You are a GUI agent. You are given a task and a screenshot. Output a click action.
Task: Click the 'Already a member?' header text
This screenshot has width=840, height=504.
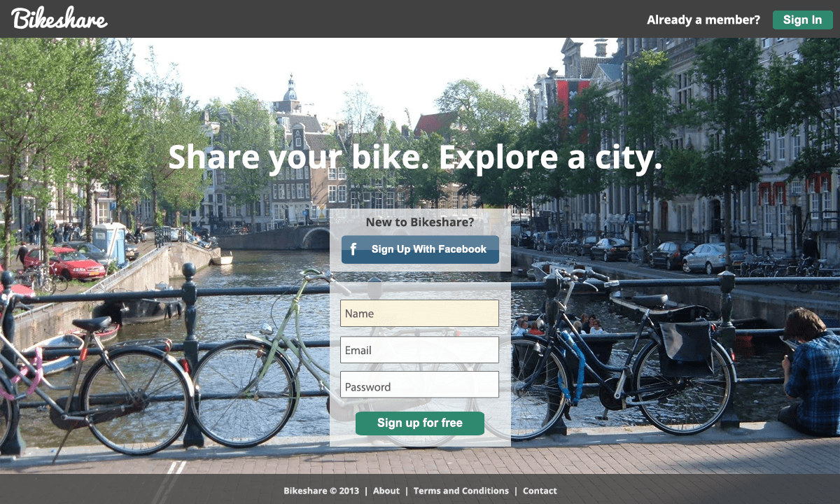click(703, 20)
